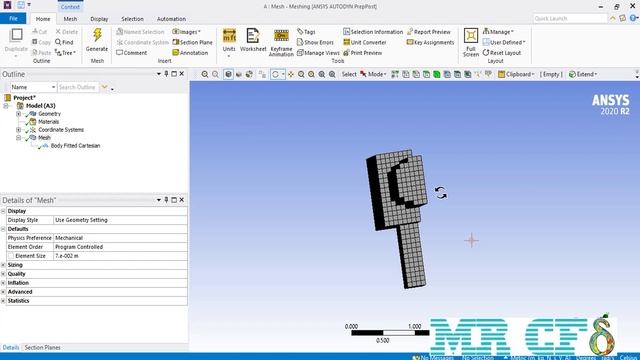The width and height of the screenshot is (640, 360).
Task: Collapse the Display section in Details
Action: 3,211
